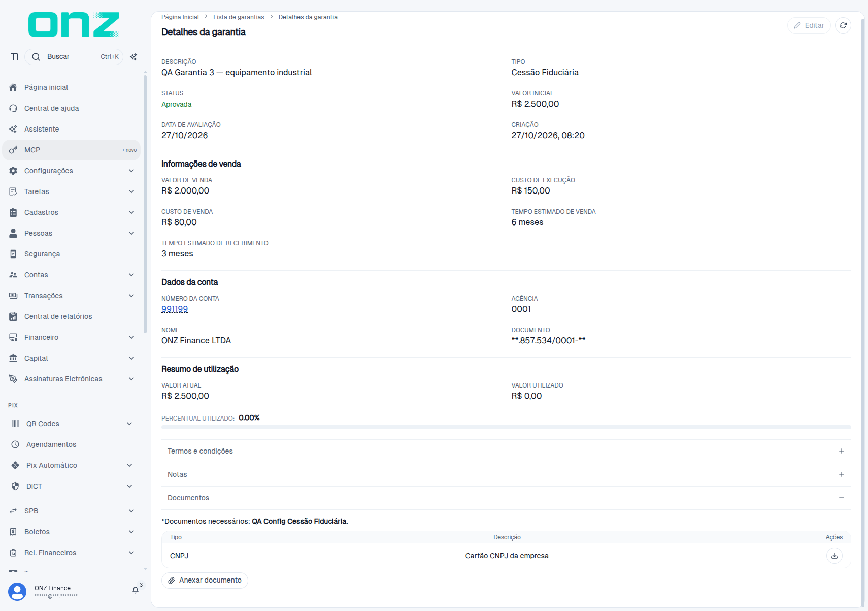The image size is (868, 611).
Task: Expand the Transações submenu
Action: 72,296
